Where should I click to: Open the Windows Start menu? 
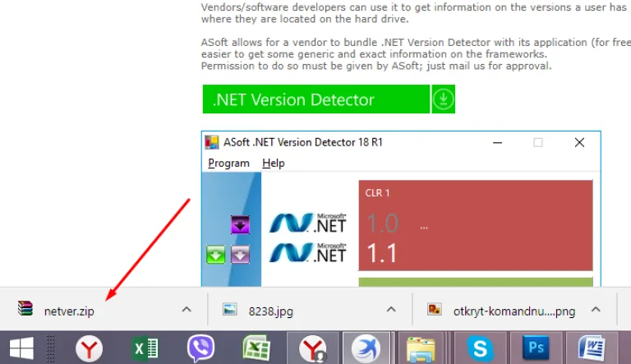click(x=21, y=348)
